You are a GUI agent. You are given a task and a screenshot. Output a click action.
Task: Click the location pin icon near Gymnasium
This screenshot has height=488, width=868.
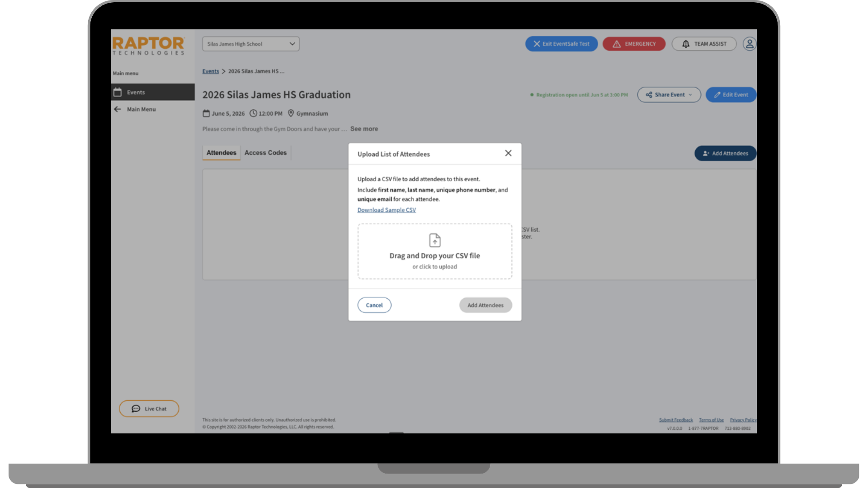pyautogui.click(x=291, y=113)
